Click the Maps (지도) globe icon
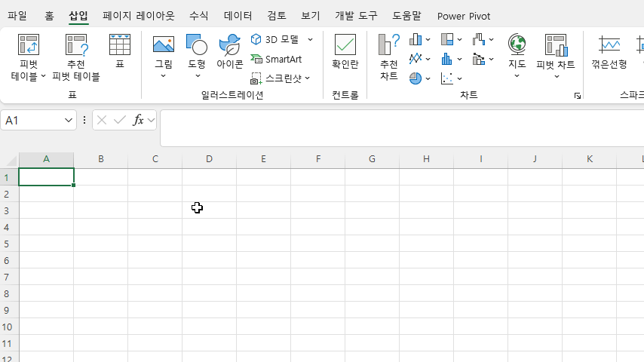This screenshot has height=362, width=644. (x=517, y=44)
